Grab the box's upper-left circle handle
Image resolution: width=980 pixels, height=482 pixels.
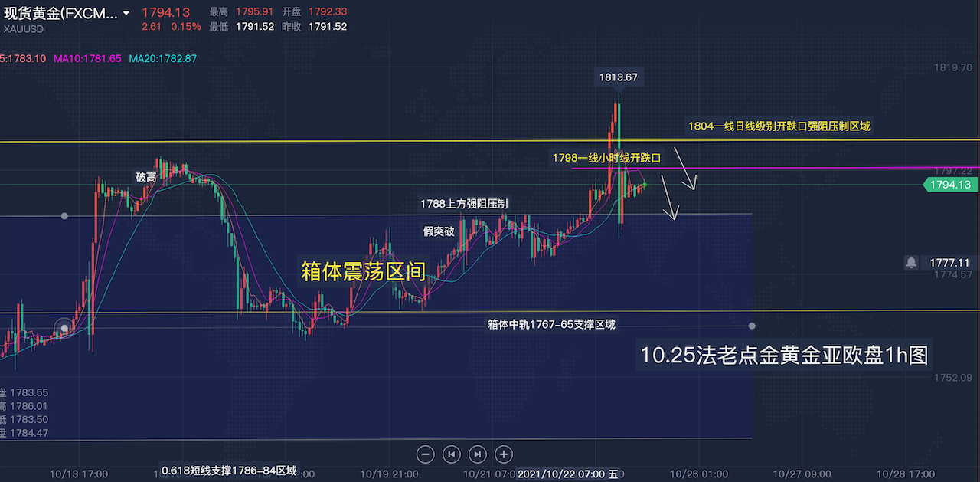(64, 216)
